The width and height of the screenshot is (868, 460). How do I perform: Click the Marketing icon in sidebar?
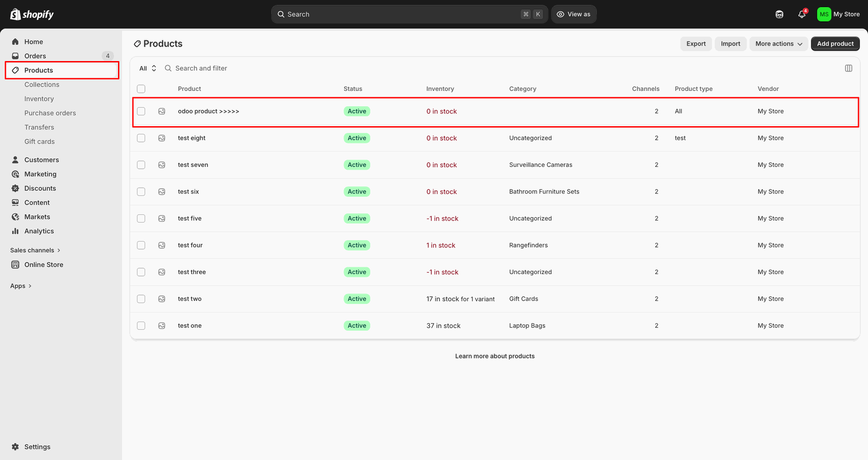click(15, 174)
